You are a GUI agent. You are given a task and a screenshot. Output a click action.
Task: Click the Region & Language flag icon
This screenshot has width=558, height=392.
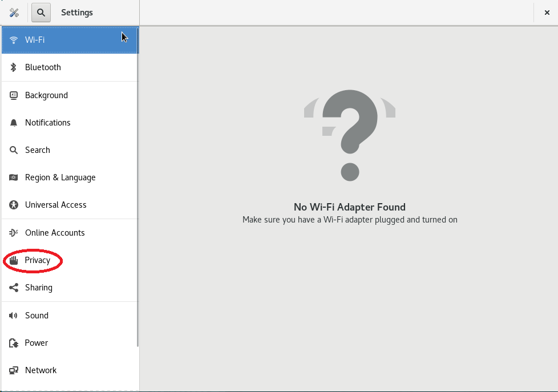[14, 177]
